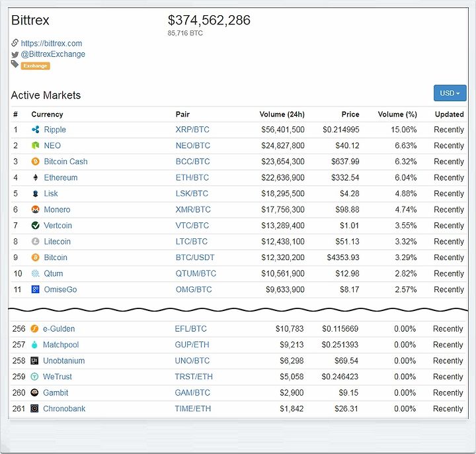
Task: Click the Volume (%) column header
Action: (x=397, y=114)
